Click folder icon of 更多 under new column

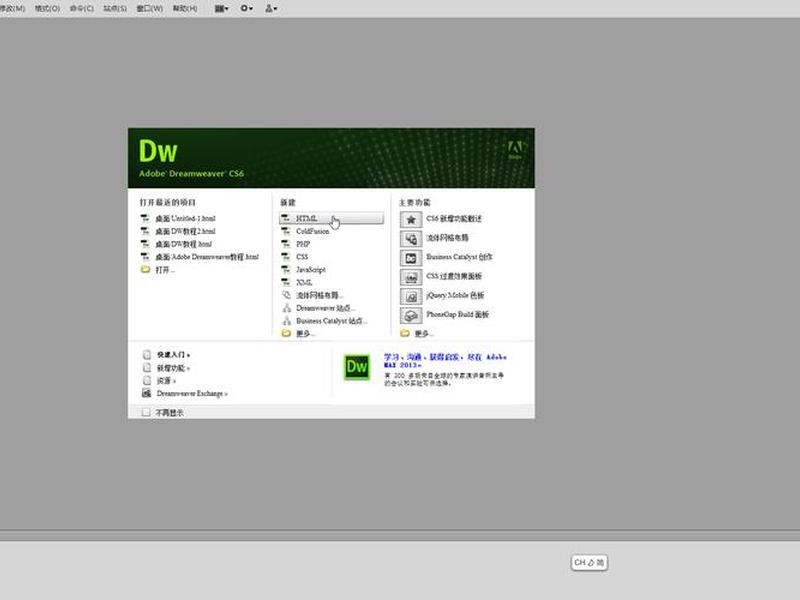[286, 333]
